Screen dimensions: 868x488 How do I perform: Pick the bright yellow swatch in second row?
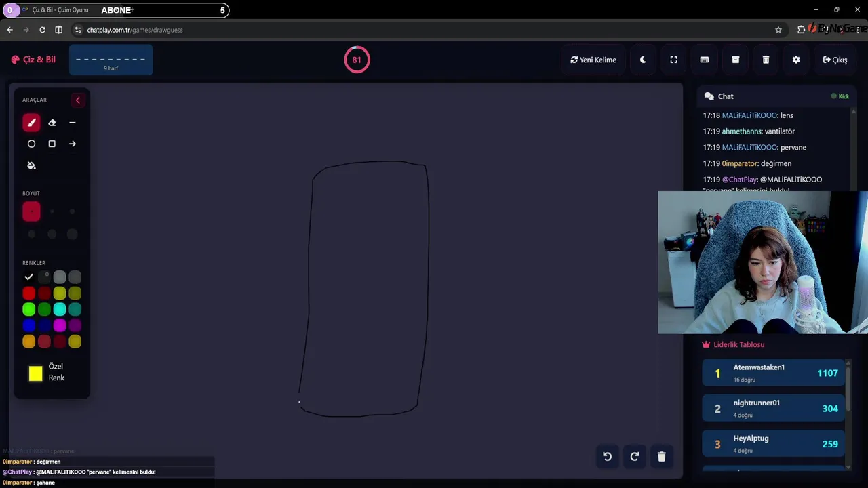click(60, 293)
